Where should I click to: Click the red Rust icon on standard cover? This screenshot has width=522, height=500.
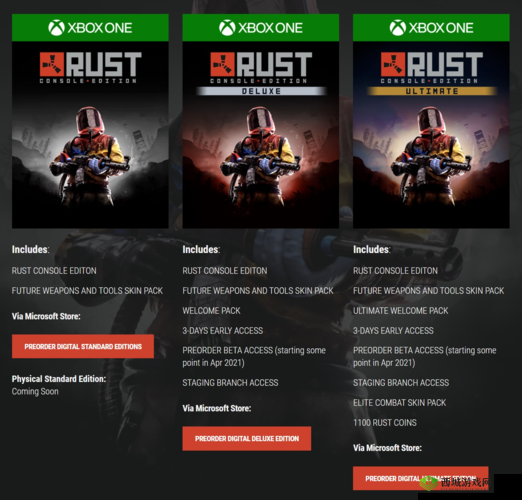point(52,64)
